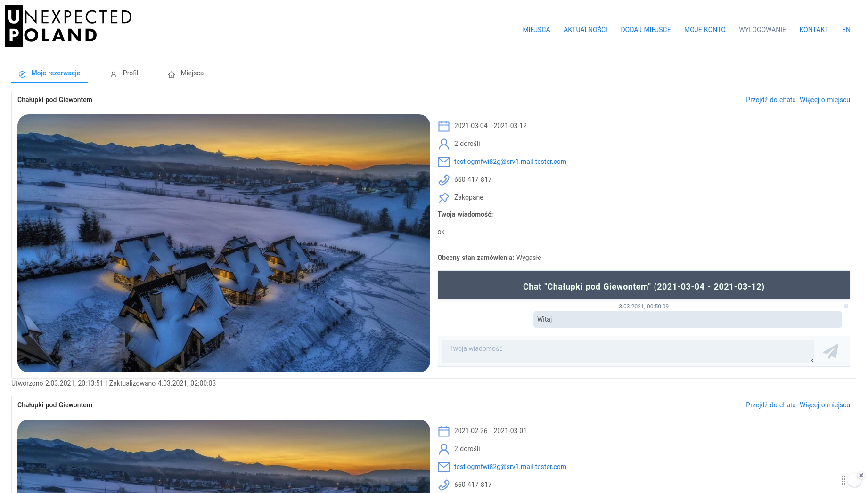This screenshot has height=493, width=868.
Task: Click Więcej o miejscu for the 2021-02-26 reservation
Action: click(x=825, y=405)
